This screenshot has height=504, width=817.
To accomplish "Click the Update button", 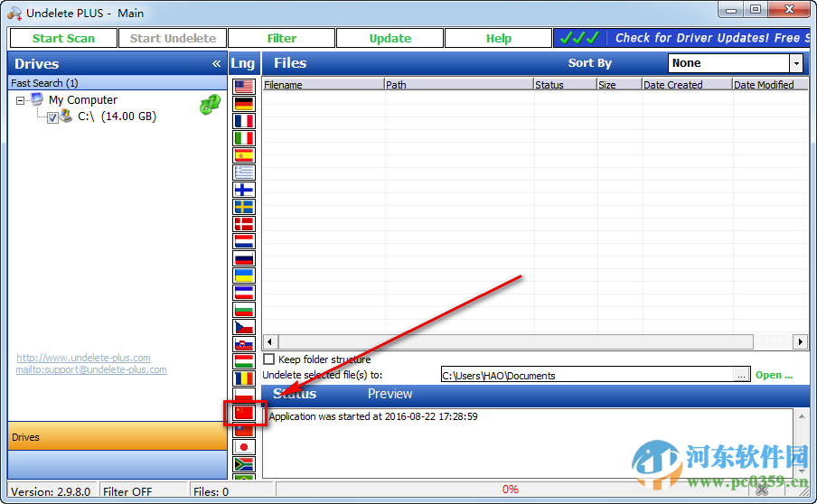I will pos(390,38).
